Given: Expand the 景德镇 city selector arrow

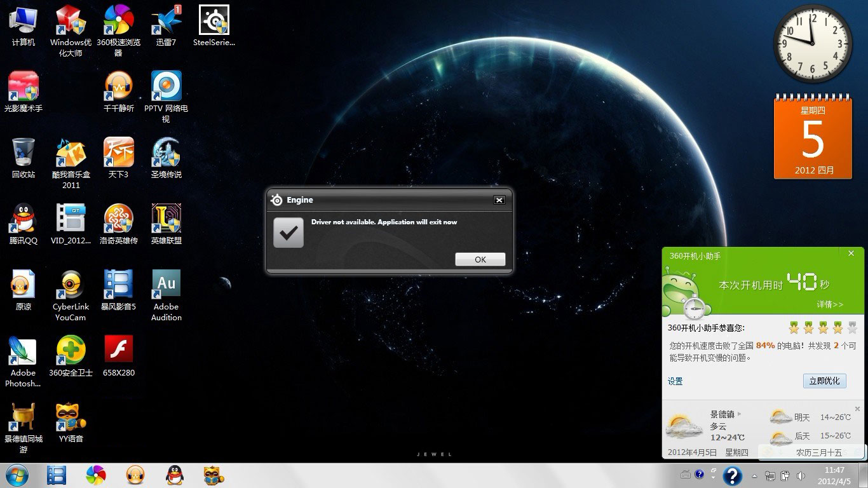Looking at the screenshot, I should pyautogui.click(x=739, y=414).
